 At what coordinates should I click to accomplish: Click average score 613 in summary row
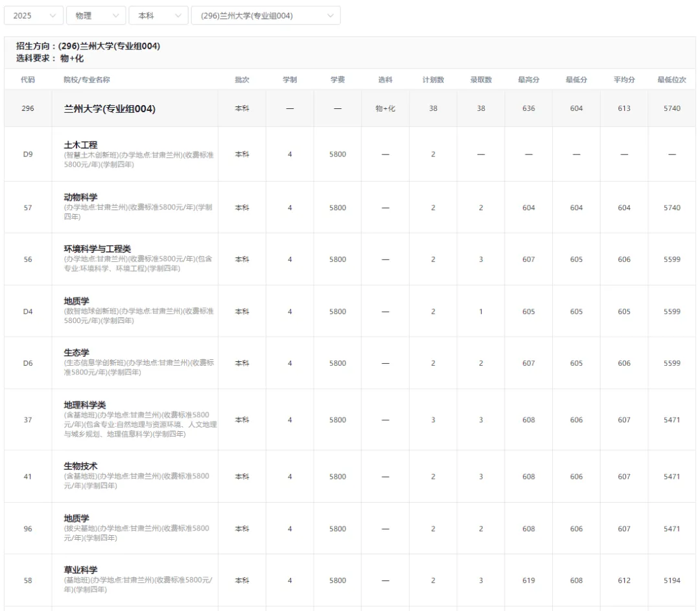[624, 108]
